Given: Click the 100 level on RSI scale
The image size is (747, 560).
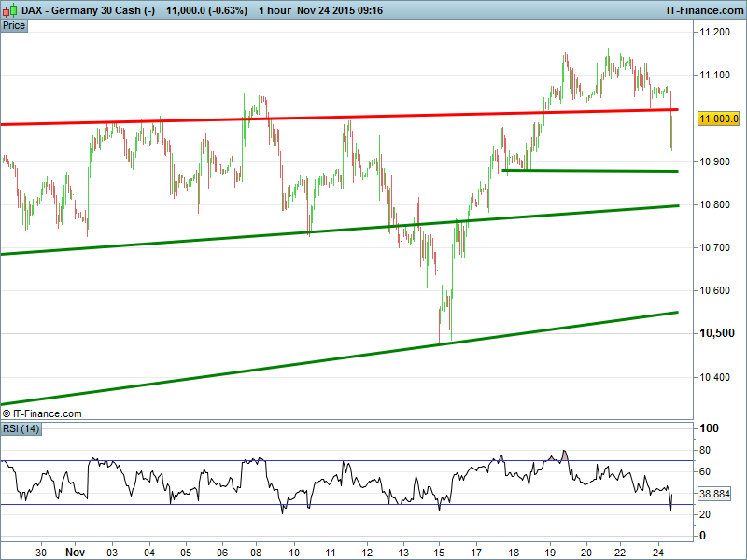Looking at the screenshot, I should (709, 428).
